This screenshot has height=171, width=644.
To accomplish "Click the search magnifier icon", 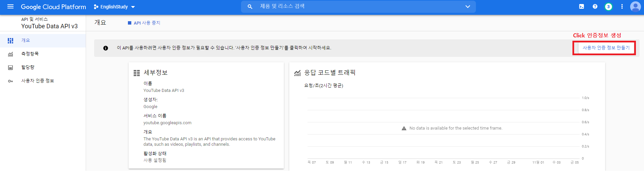I will [250, 7].
